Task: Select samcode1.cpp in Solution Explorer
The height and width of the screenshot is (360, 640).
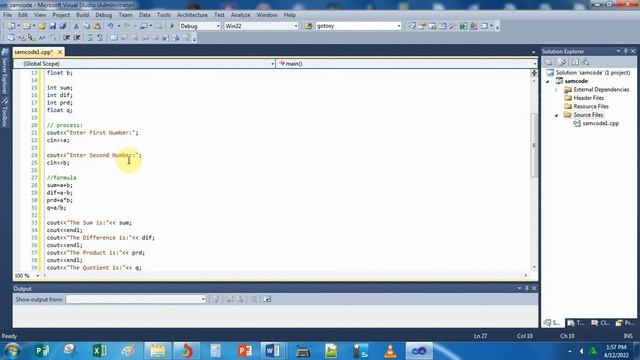Action: (600, 123)
